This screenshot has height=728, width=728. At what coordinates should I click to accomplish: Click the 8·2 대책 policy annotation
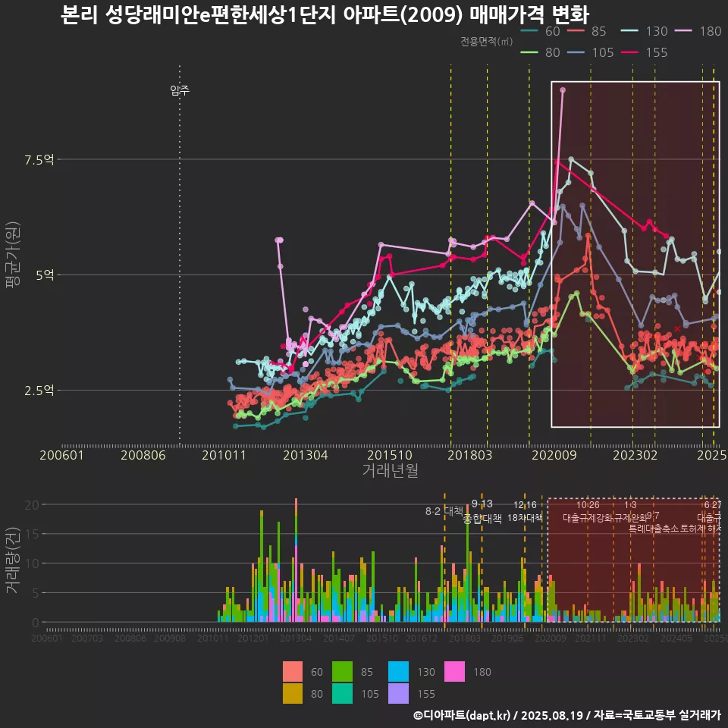(x=444, y=512)
